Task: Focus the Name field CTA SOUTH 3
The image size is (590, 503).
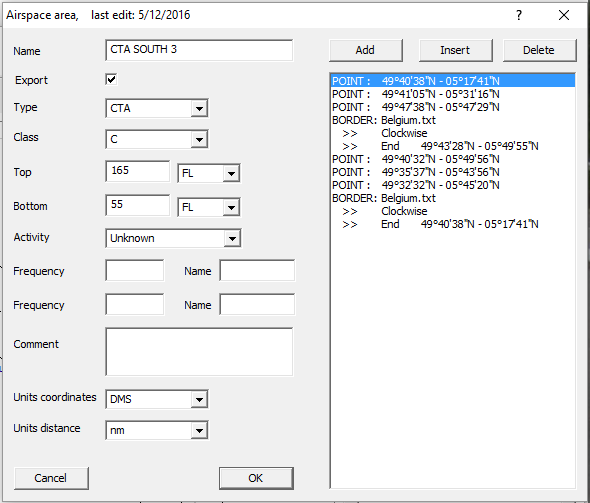Action: point(199,50)
